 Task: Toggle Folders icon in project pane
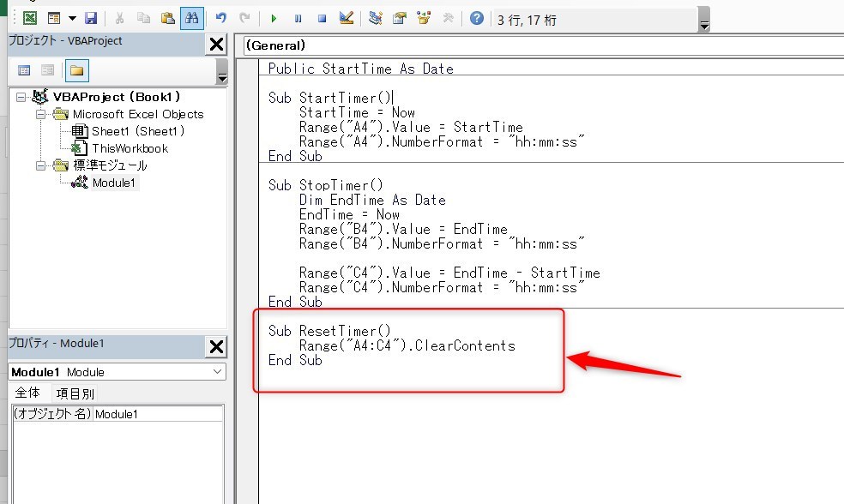point(77,70)
